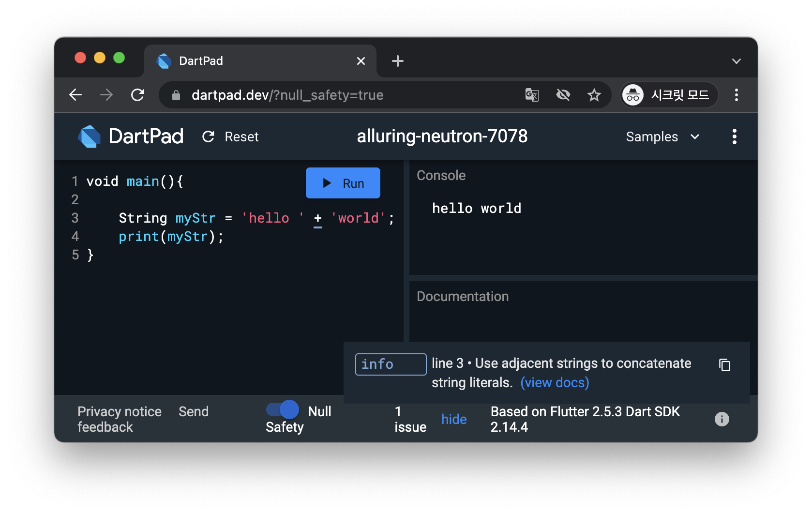Toggle the Null Safety switch
The height and width of the screenshot is (514, 812).
click(283, 410)
